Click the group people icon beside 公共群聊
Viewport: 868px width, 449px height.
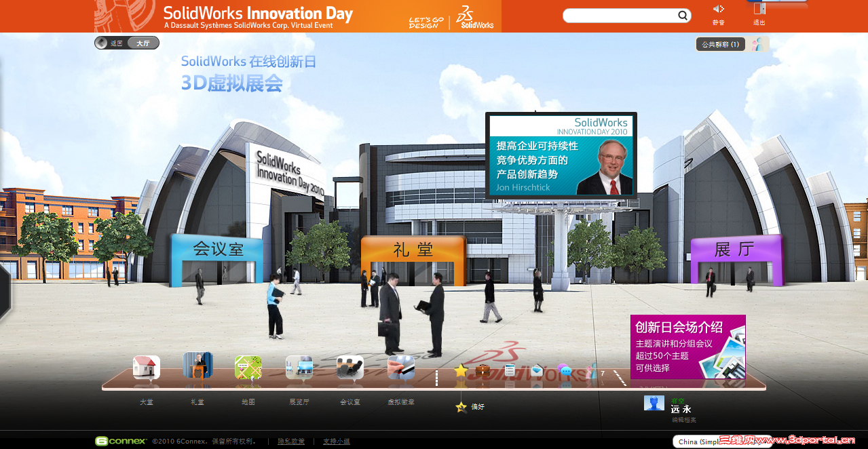(759, 44)
